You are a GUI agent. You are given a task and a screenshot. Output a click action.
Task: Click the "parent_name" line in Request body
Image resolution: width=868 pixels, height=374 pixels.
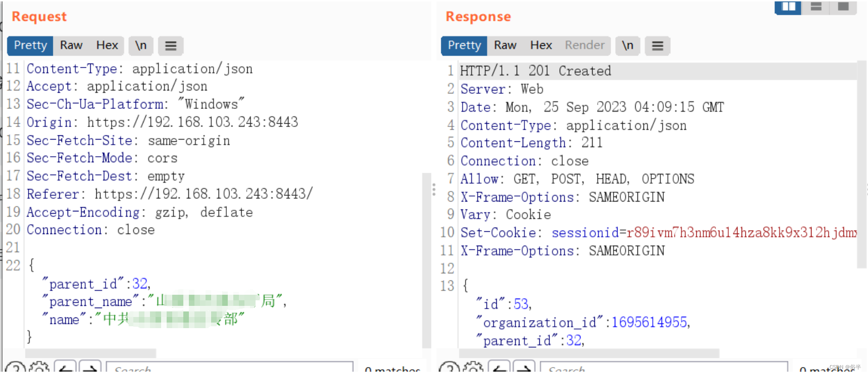(x=164, y=302)
